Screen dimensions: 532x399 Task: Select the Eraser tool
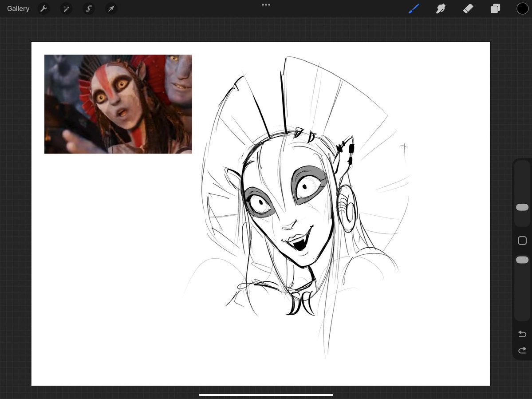tap(468, 8)
